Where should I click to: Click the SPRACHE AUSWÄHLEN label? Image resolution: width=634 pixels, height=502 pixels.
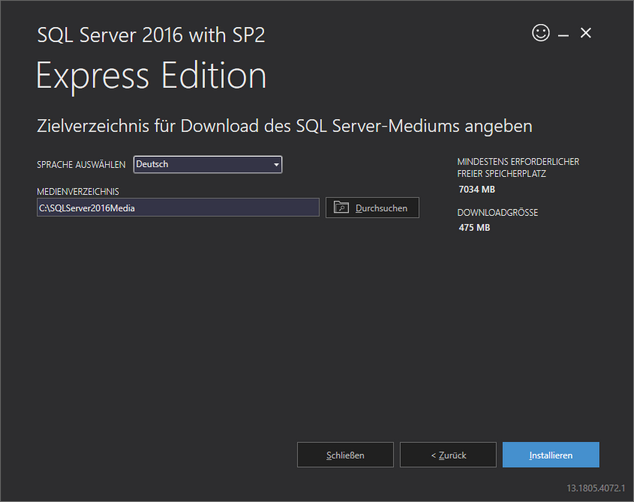click(x=81, y=165)
